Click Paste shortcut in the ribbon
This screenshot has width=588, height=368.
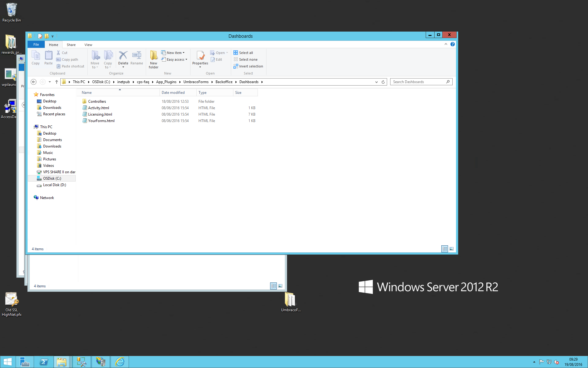pyautogui.click(x=70, y=66)
